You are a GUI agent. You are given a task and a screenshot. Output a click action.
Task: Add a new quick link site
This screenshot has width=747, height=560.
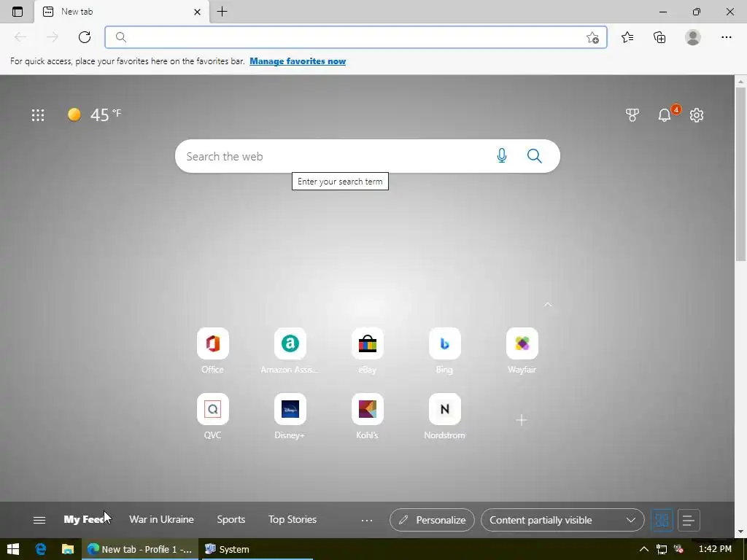point(522,420)
